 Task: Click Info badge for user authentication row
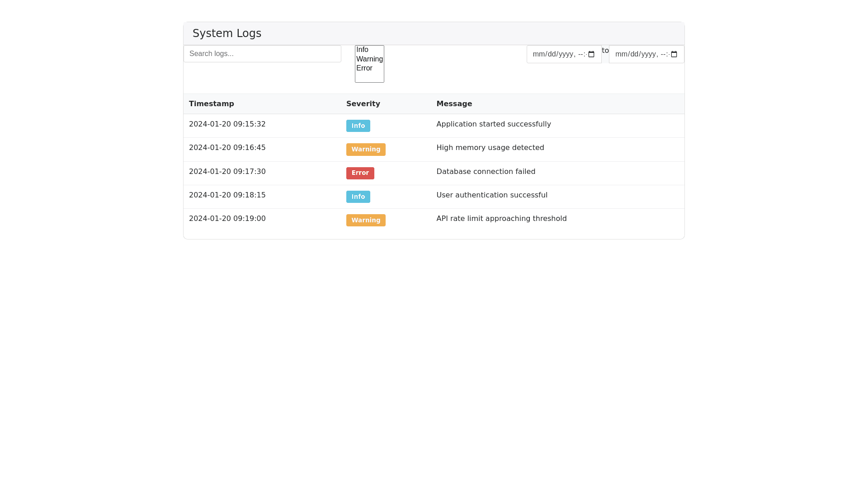pyautogui.click(x=358, y=197)
